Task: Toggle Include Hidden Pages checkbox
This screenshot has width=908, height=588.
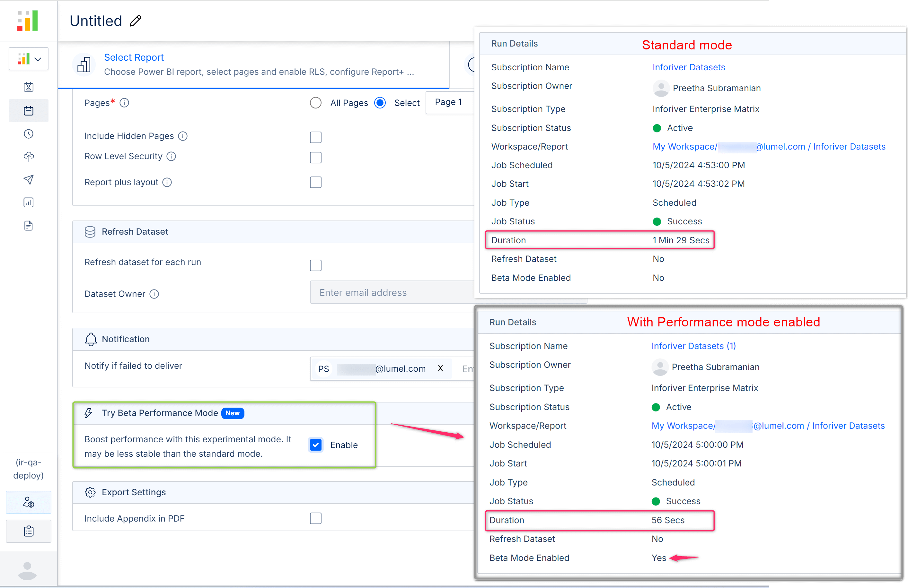Action: 316,136
